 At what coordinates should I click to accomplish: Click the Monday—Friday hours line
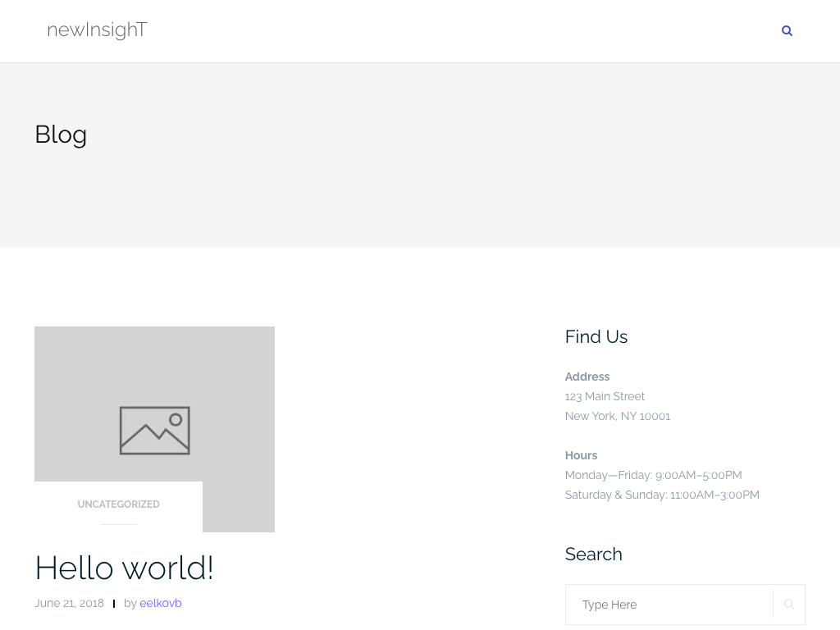tap(653, 475)
